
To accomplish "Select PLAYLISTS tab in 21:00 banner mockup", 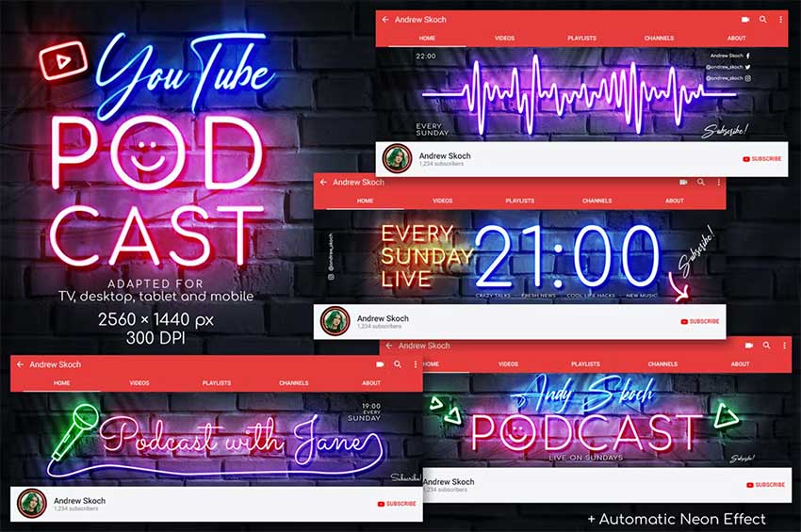I will pos(520,201).
